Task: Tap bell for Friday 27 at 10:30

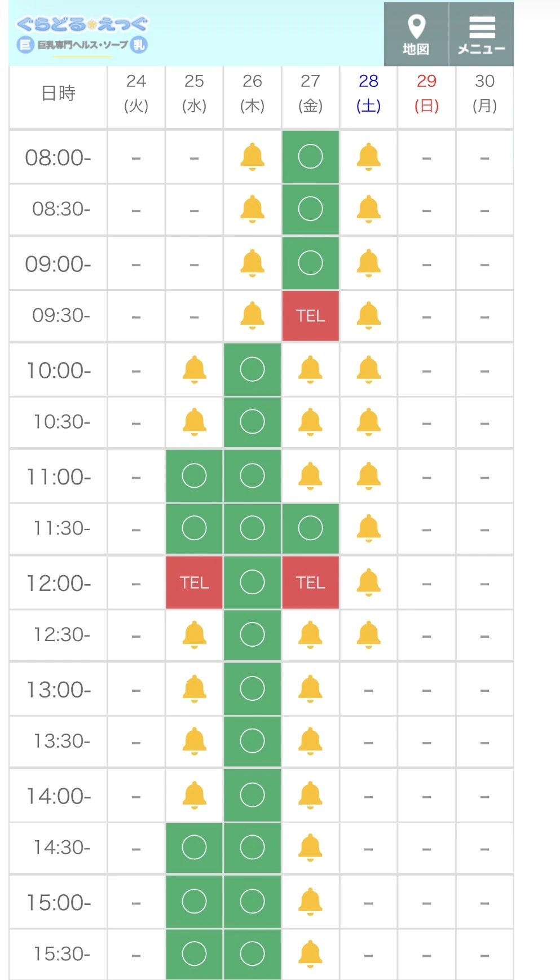Action: point(310,422)
